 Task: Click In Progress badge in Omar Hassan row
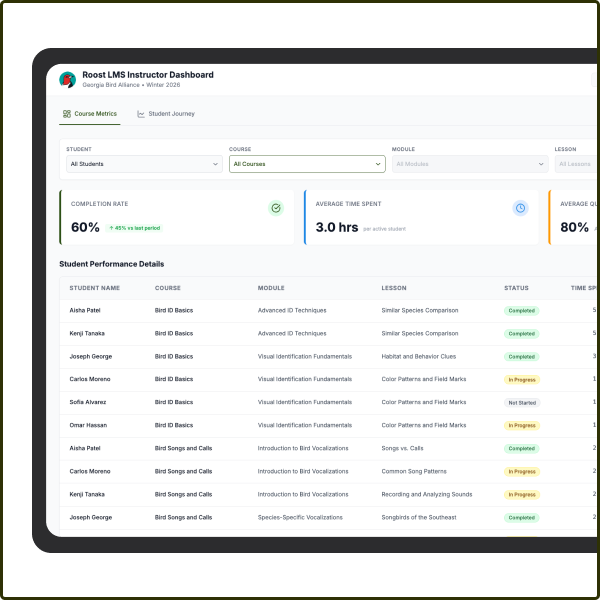522,426
